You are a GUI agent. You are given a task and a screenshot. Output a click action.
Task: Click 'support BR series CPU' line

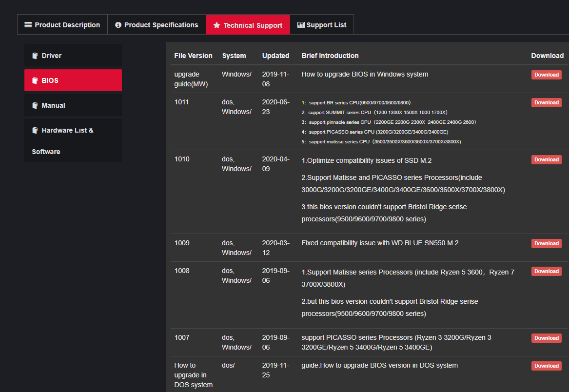click(x=356, y=103)
